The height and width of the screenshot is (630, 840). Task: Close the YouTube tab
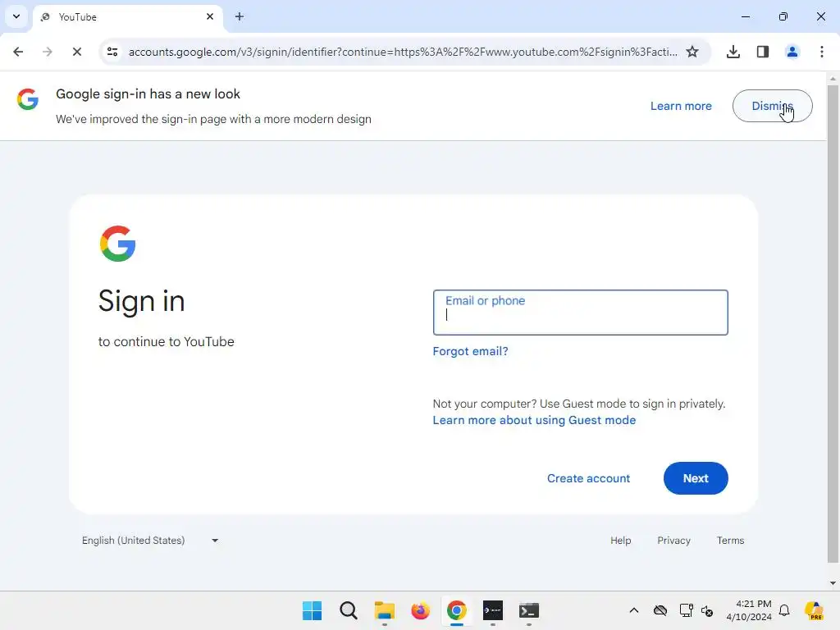(x=210, y=16)
